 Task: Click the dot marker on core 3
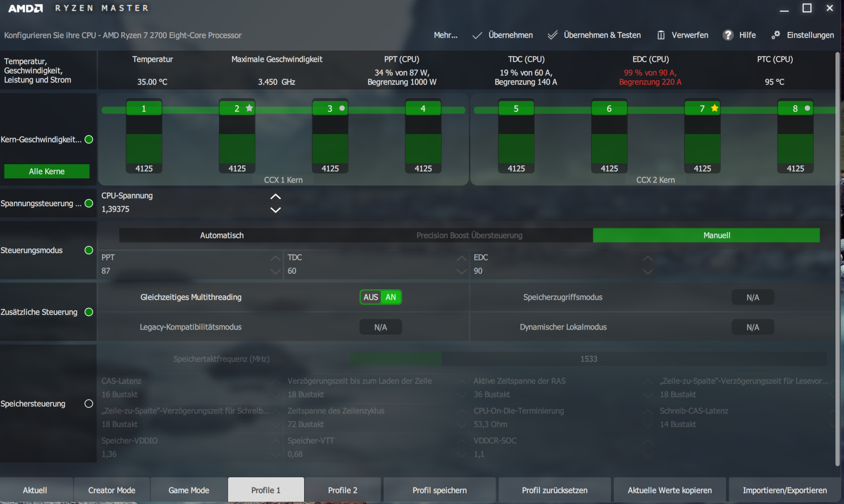[x=342, y=108]
